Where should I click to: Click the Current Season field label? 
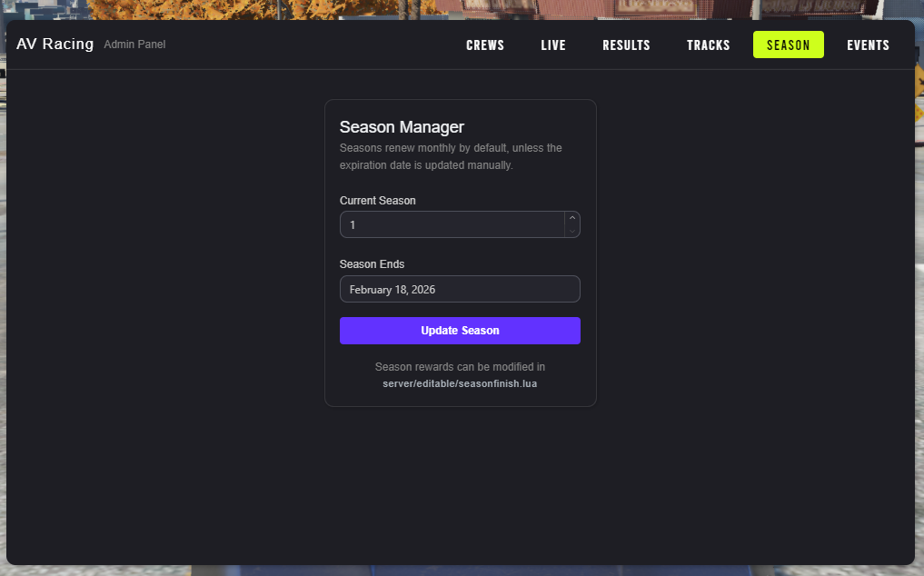point(377,201)
